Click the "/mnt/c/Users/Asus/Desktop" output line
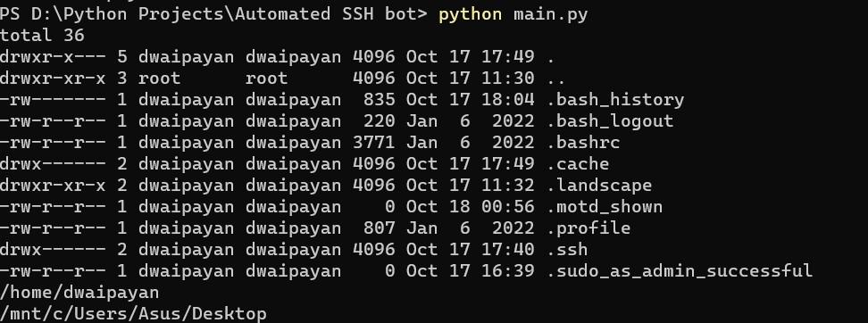 point(133,314)
